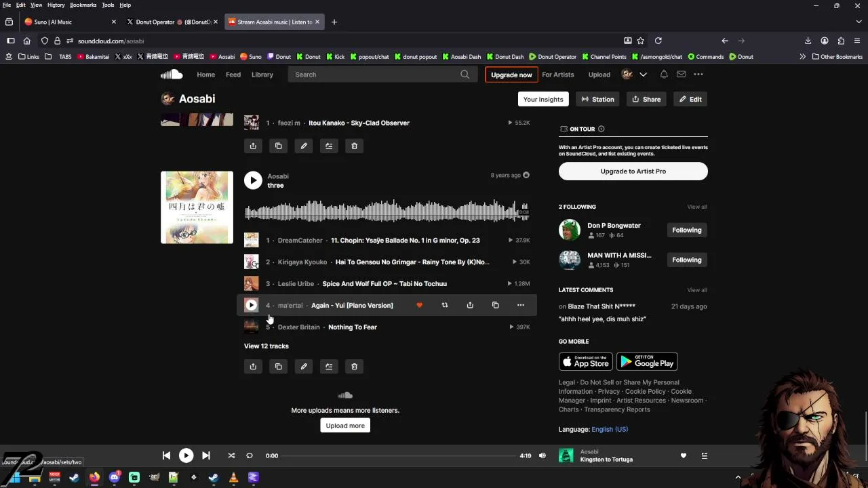Skip to next track in player bar
This screenshot has height=488, width=868.
click(206, 455)
